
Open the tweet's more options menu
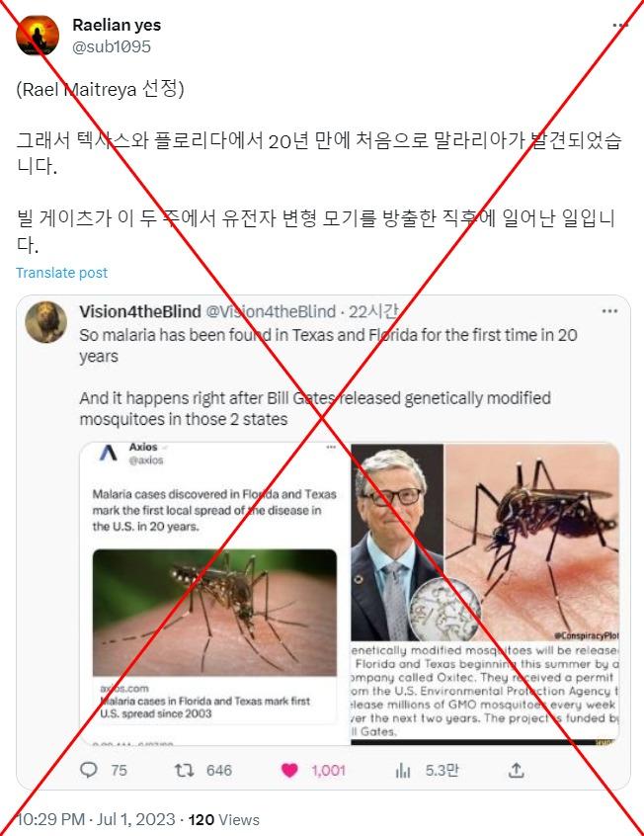point(620,25)
